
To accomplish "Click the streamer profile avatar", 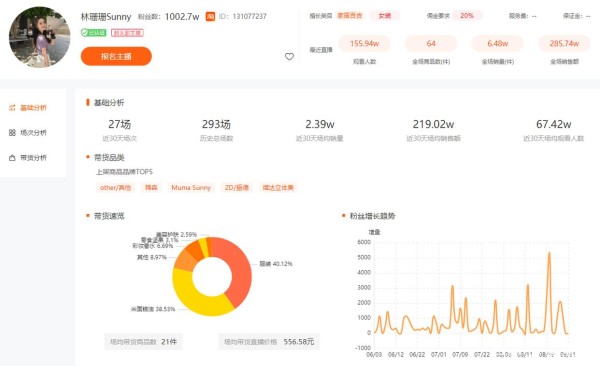I will coord(39,37).
